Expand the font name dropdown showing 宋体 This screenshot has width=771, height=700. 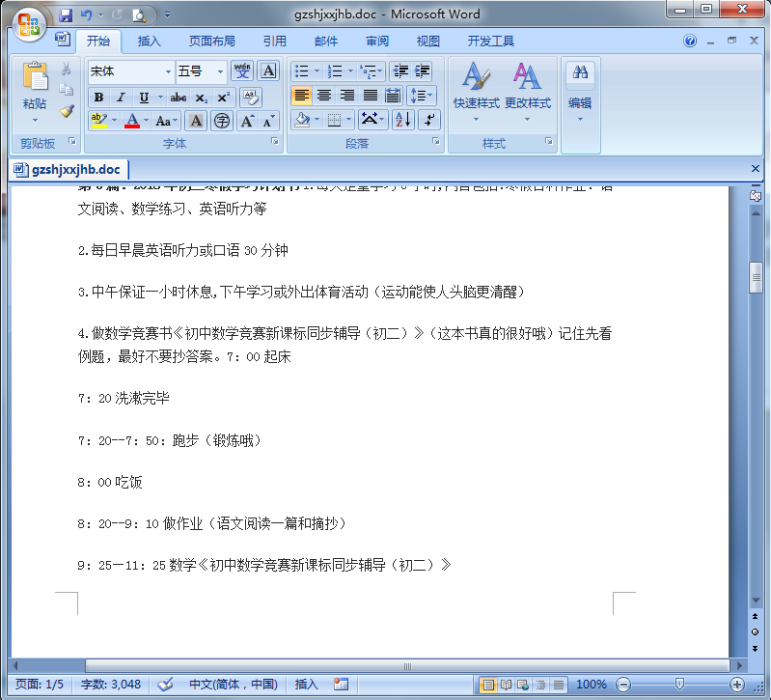(x=167, y=71)
